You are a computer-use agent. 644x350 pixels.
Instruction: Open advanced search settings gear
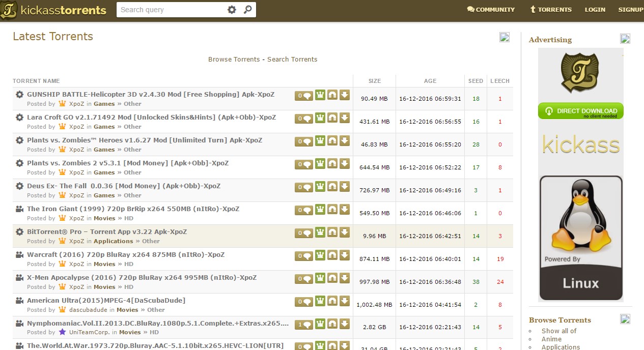[232, 10]
